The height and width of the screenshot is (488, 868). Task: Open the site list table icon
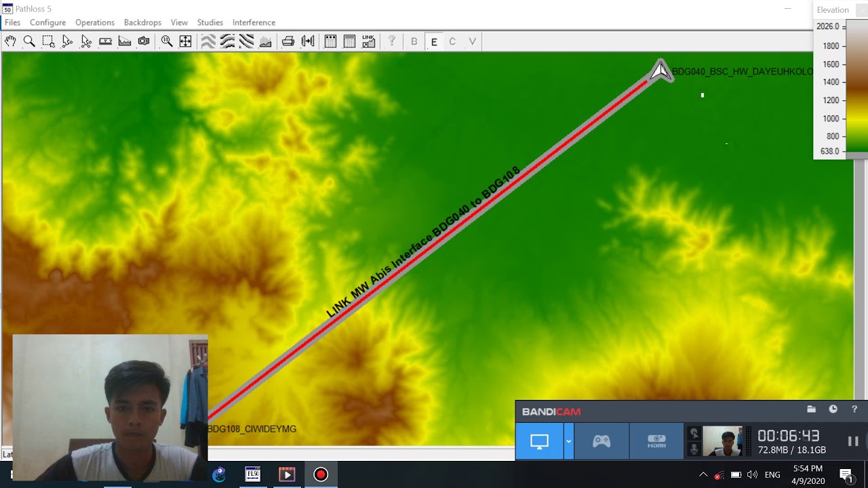pos(330,41)
